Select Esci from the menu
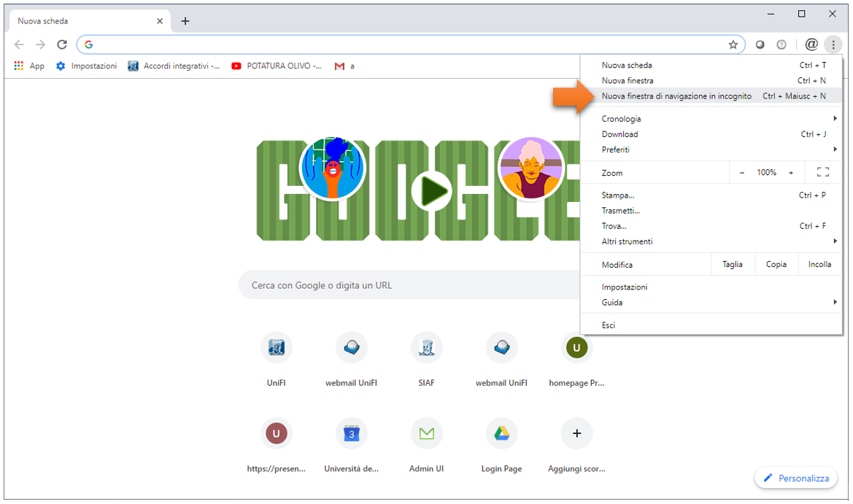The image size is (853, 504). click(711, 325)
